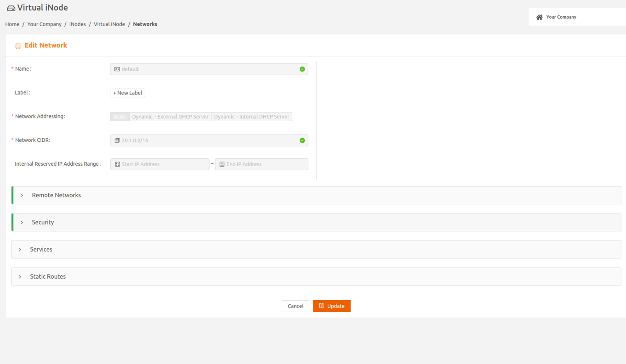Screen dimensions: 626x364
Task: Select Dynamic – External DHCP Server option
Action: pos(171,117)
